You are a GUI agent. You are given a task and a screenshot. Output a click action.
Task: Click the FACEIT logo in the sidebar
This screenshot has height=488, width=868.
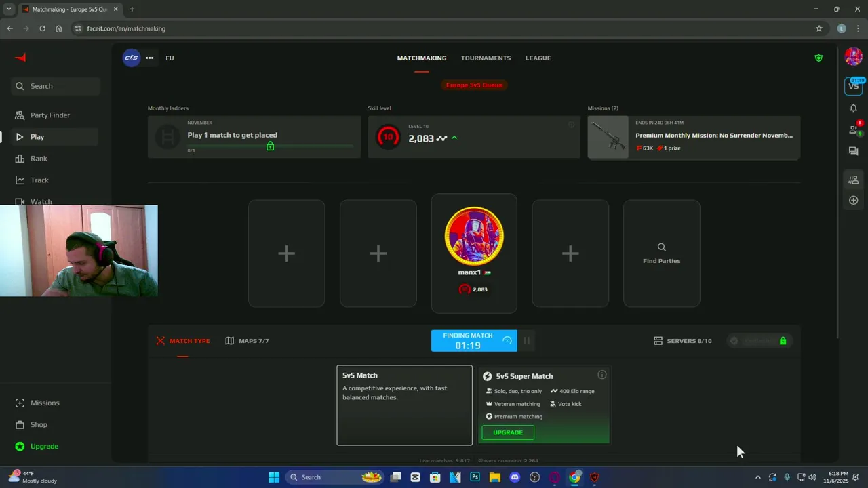20,58
